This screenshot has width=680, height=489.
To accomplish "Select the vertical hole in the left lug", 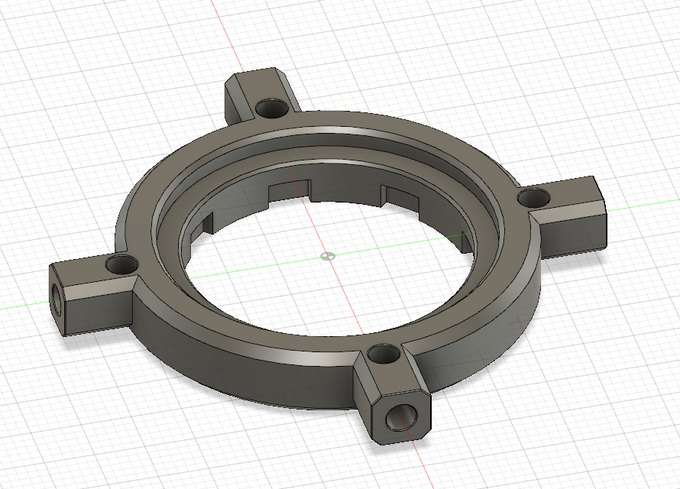I will click(122, 265).
